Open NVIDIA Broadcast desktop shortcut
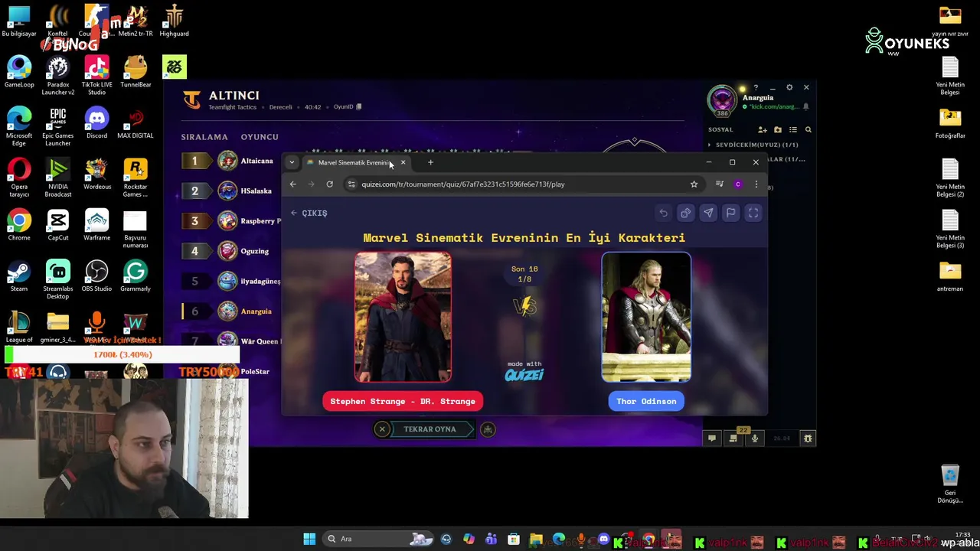The image size is (980, 551). 58,178
